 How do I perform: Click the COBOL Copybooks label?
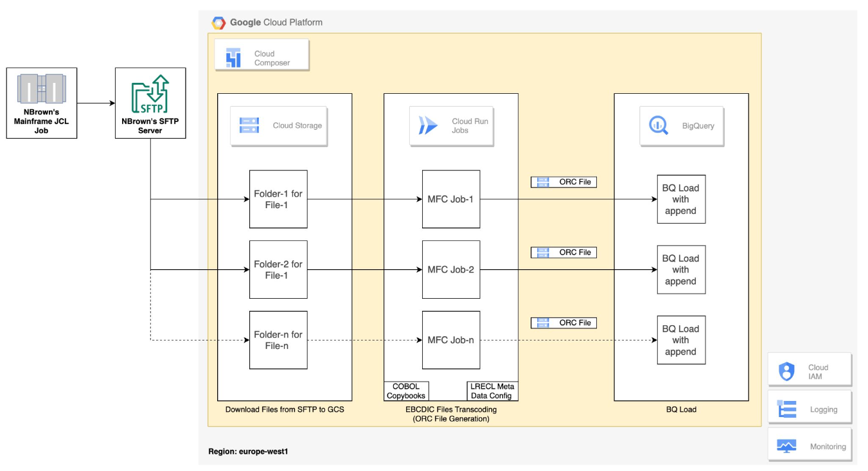407,391
